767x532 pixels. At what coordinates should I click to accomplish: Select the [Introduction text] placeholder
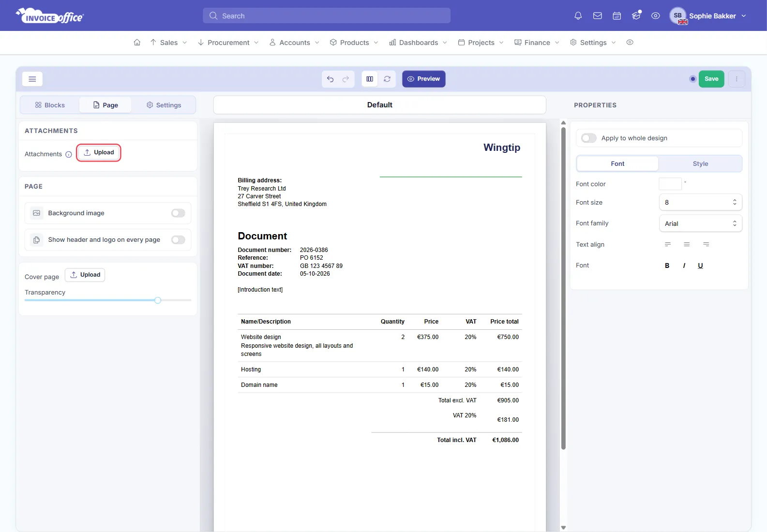point(260,290)
